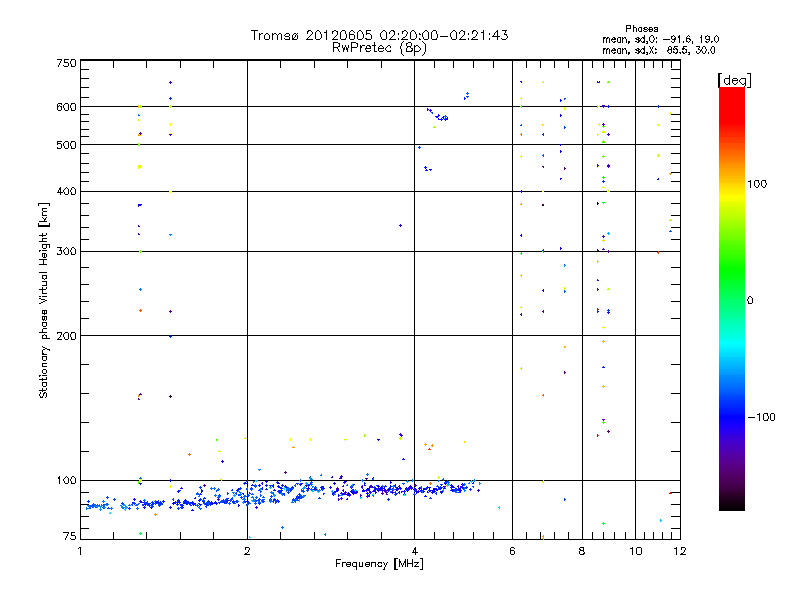Click the y-axis tick label '400'

pyautogui.click(x=66, y=192)
